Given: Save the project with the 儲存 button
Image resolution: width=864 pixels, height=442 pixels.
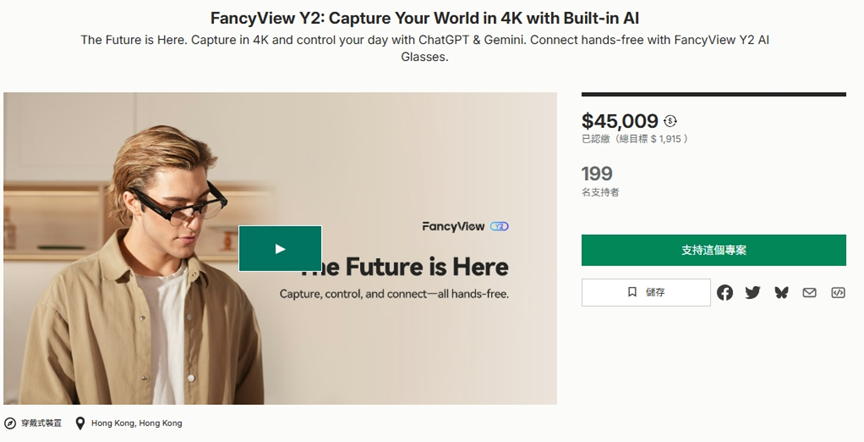Looking at the screenshot, I should [646, 292].
